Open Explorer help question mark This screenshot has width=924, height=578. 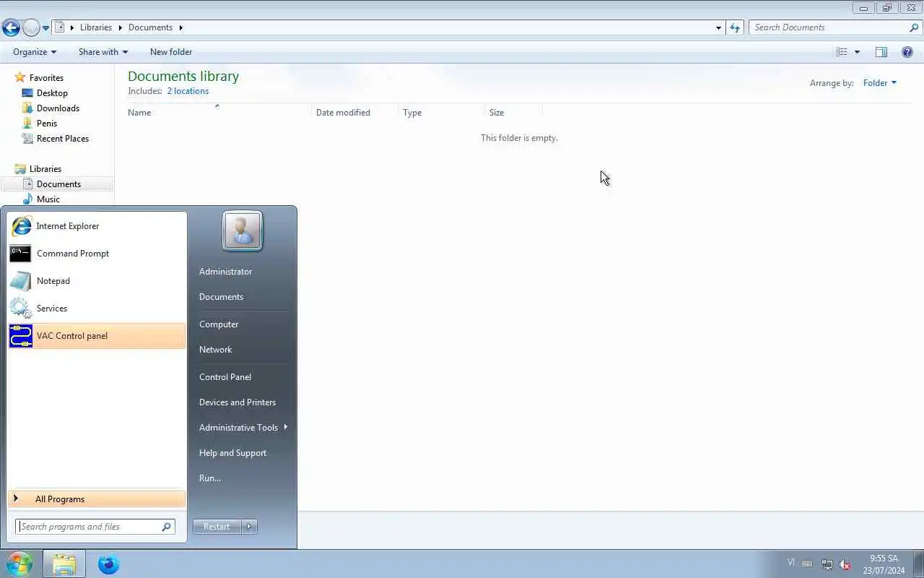(907, 52)
